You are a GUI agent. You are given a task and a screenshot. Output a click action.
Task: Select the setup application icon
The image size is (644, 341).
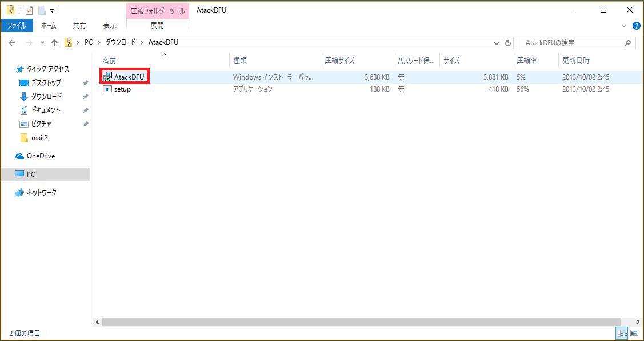[x=107, y=89]
